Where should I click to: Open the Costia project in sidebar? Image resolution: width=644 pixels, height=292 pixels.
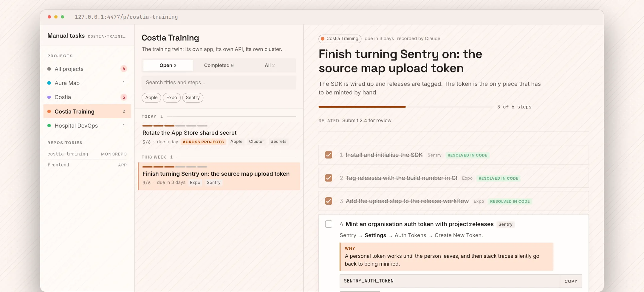tap(87, 97)
